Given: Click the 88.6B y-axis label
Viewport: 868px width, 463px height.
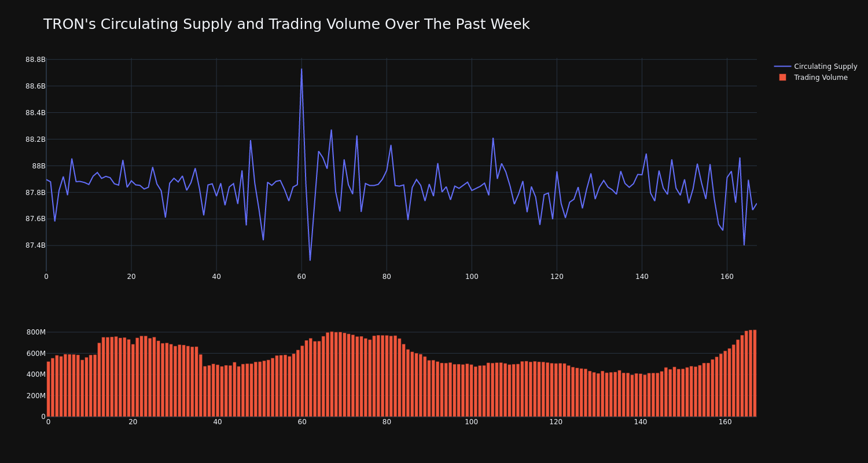Looking at the screenshot, I should pos(35,86).
